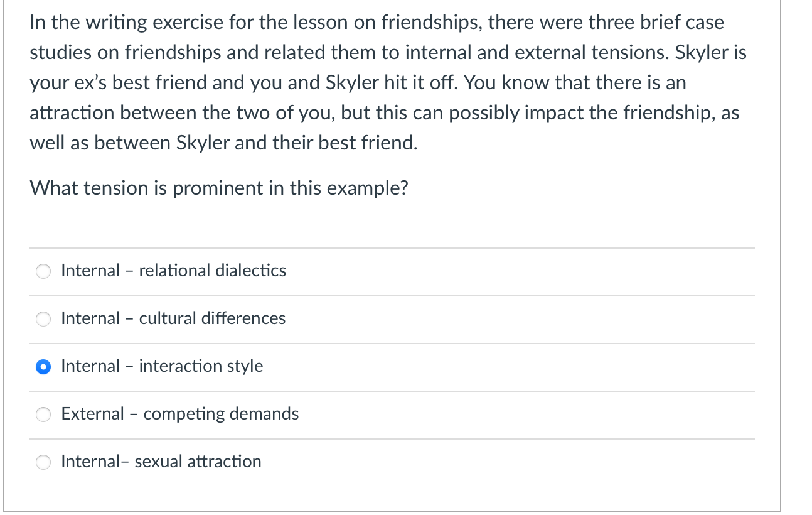Click the divider line above the first option
Screen dimensions: 812x515
392,247
